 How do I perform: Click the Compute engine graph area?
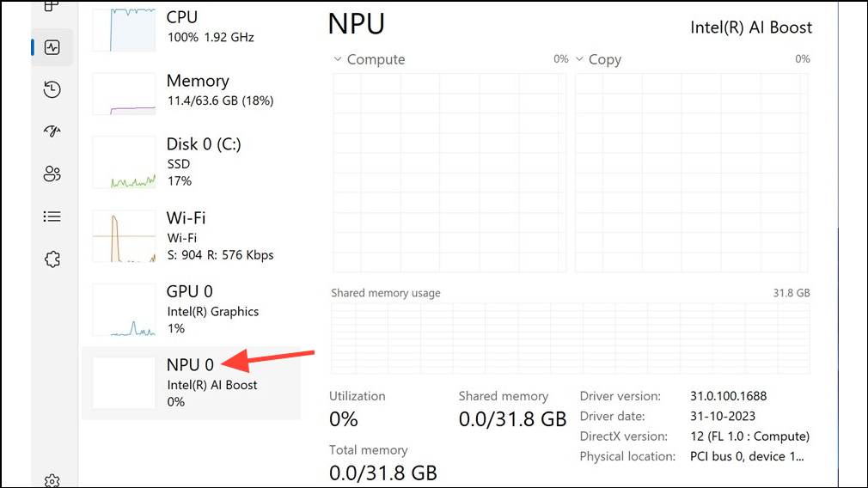pyautogui.click(x=449, y=173)
